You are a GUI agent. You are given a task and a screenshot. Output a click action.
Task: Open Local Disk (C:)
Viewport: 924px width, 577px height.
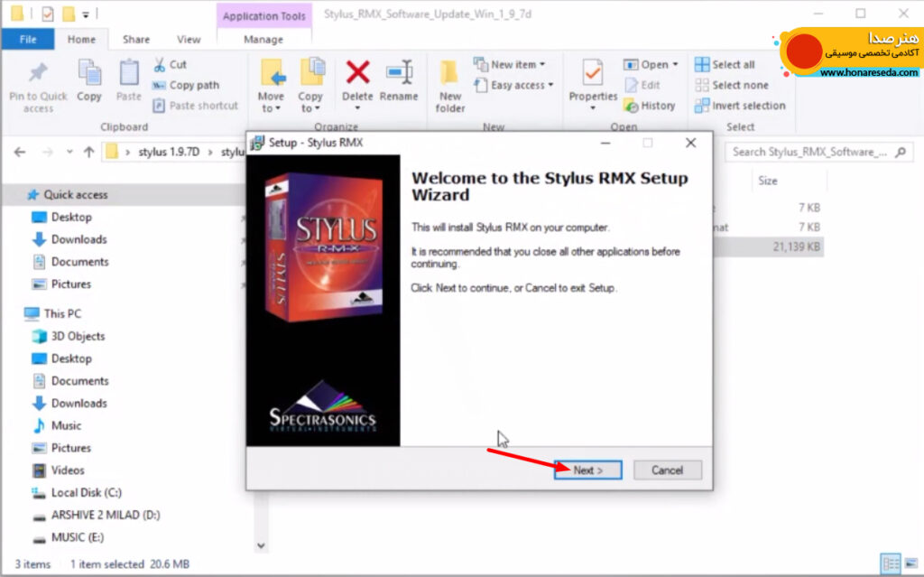86,493
